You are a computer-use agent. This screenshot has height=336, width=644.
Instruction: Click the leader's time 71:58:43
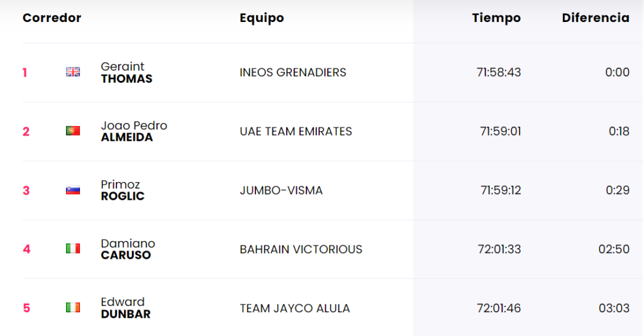coord(499,72)
